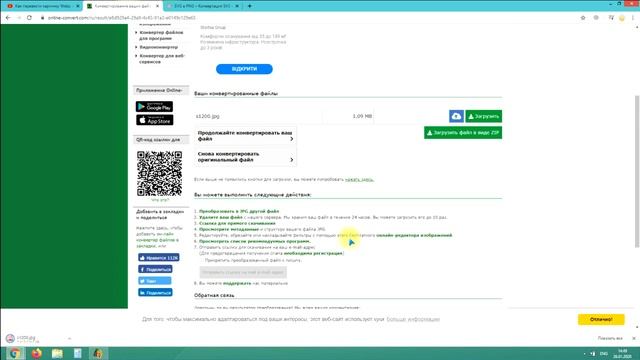Click the address bar URL
Image resolution: width=640 pixels, height=360 pixels.
tap(122, 18)
